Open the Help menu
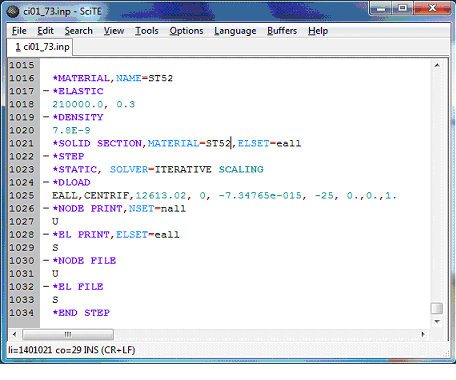The image size is (456, 380). (318, 31)
